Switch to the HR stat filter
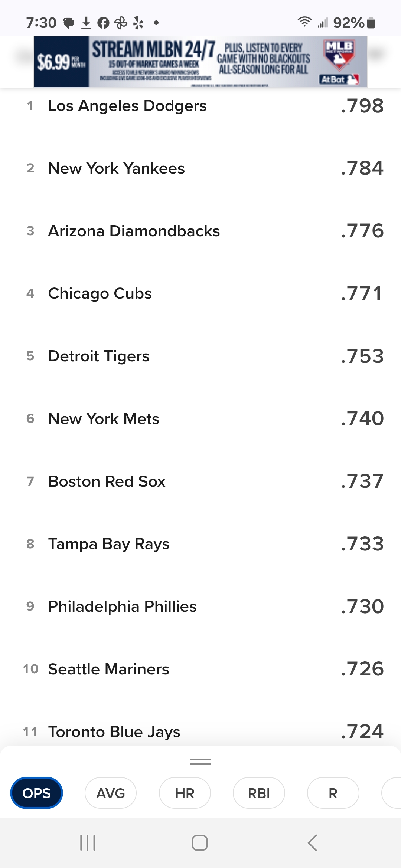401x868 pixels. click(185, 793)
